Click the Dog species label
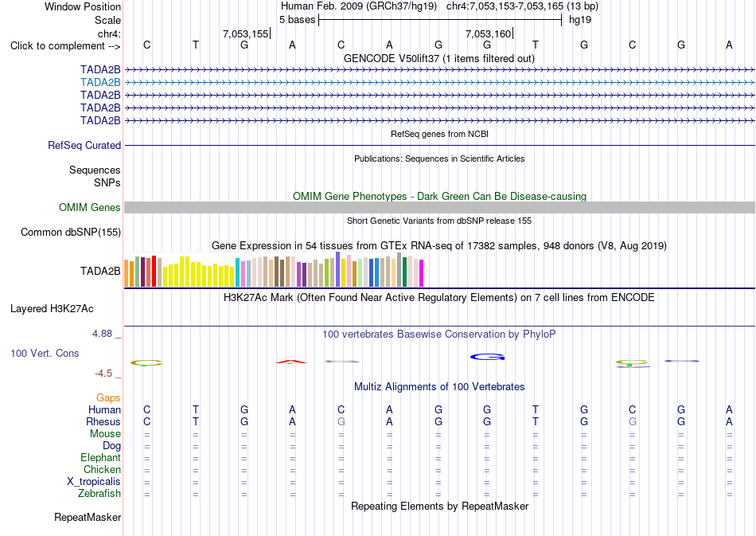 click(x=112, y=445)
